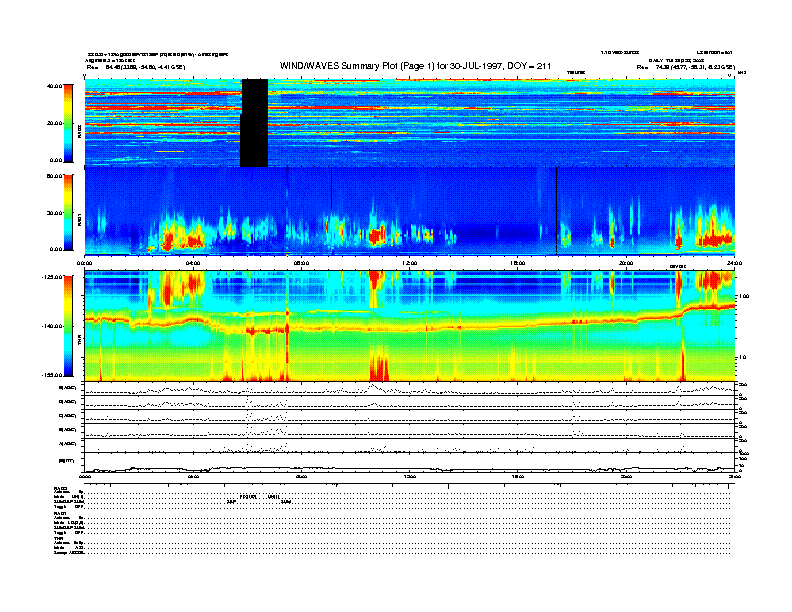The height and width of the screenshot is (612, 792).
Task: Click the -155.00 label on TNR color scale
Action: click(x=53, y=375)
